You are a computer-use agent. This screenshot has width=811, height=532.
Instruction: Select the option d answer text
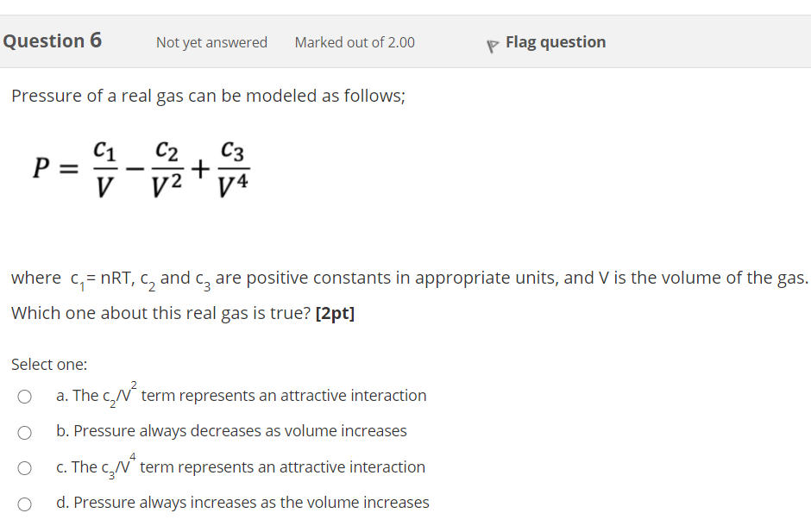(x=242, y=504)
